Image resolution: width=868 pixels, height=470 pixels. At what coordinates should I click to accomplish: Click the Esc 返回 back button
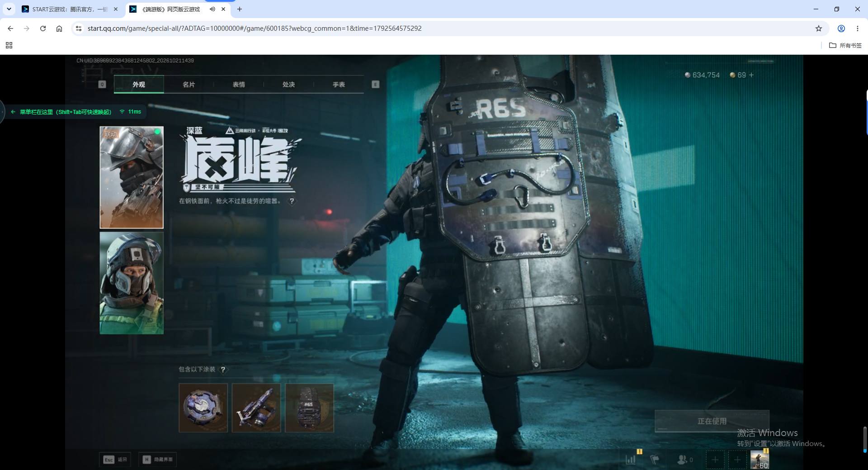115,460
